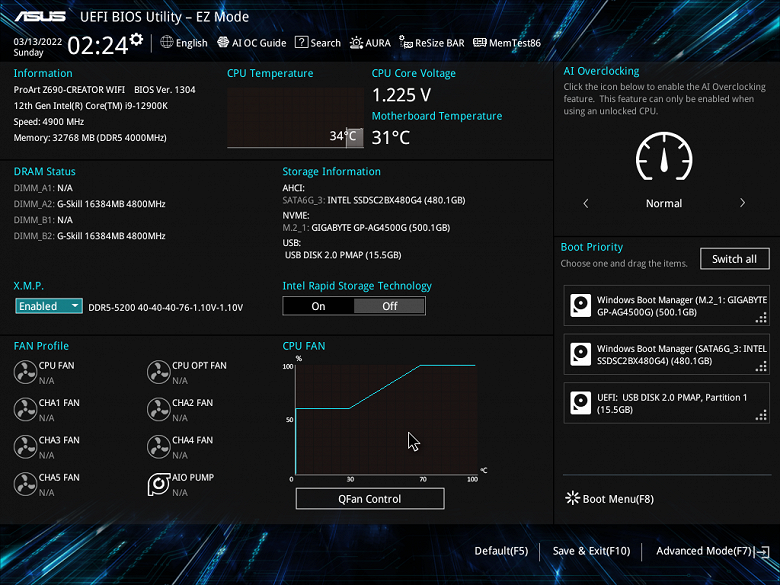Click the QFan Control button

[370, 498]
